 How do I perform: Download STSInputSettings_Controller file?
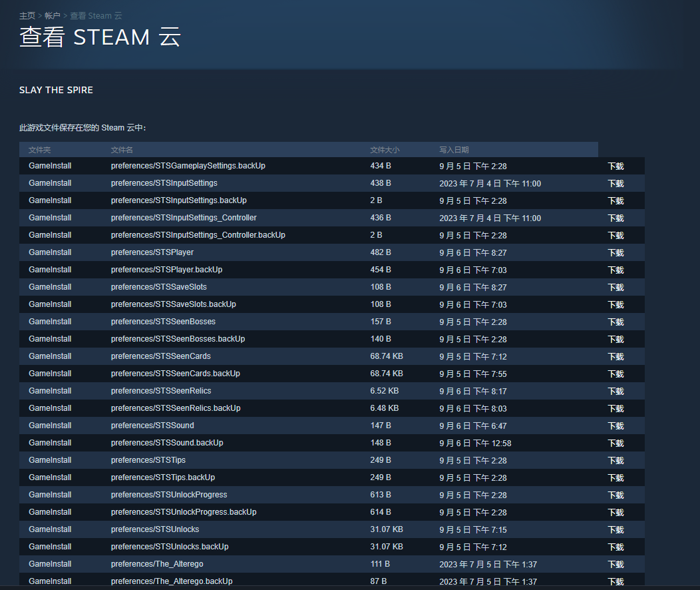point(615,218)
